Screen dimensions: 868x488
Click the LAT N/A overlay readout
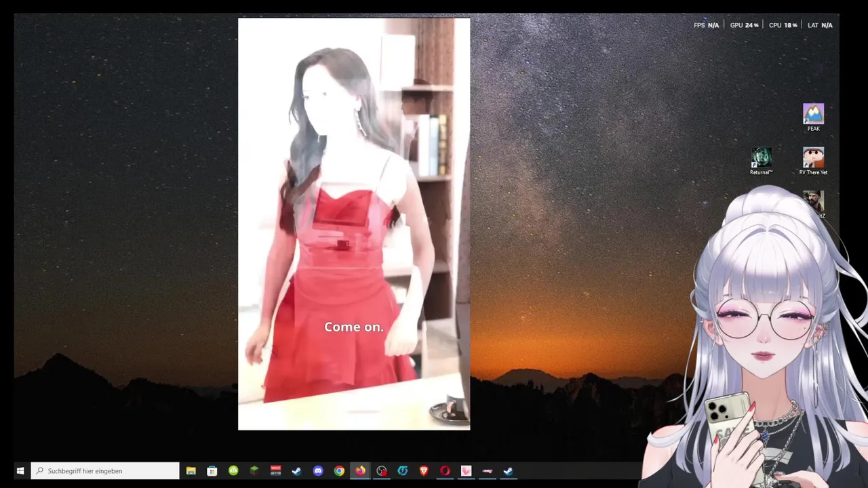pos(820,25)
